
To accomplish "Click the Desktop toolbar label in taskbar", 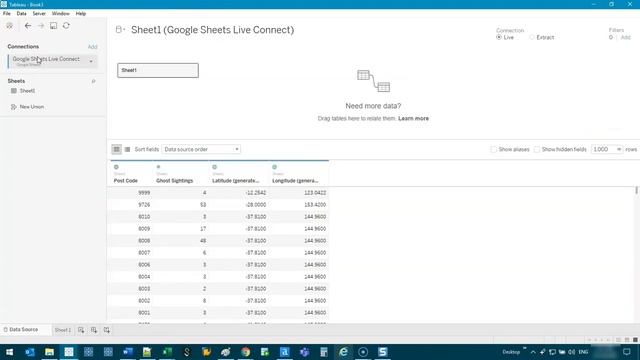I will (511, 352).
